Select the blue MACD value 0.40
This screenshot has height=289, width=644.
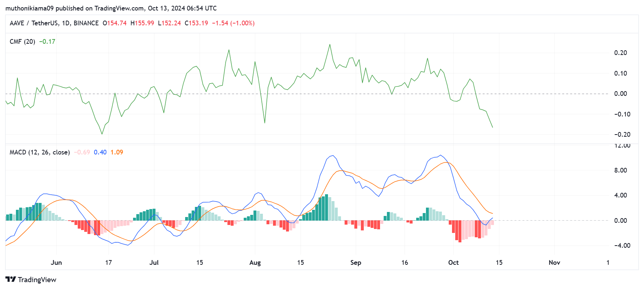[100, 152]
